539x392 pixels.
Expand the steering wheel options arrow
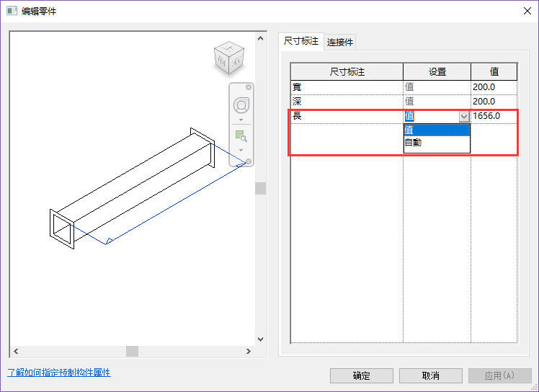click(241, 120)
